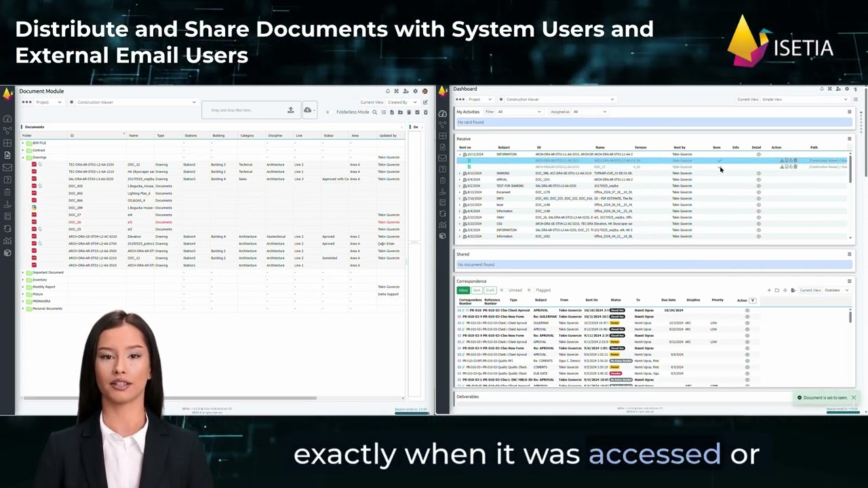Click the settings gear in Document Module header
The width and height of the screenshot is (868, 488).
coord(415,91)
